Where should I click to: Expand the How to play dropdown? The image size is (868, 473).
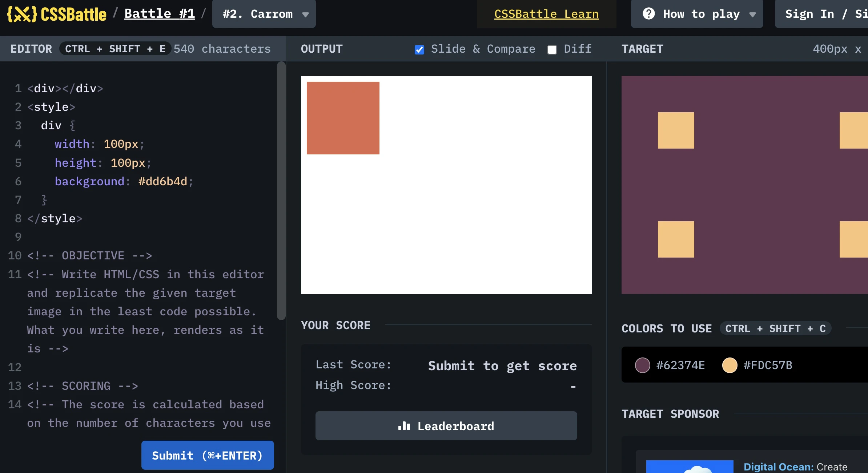(697, 14)
